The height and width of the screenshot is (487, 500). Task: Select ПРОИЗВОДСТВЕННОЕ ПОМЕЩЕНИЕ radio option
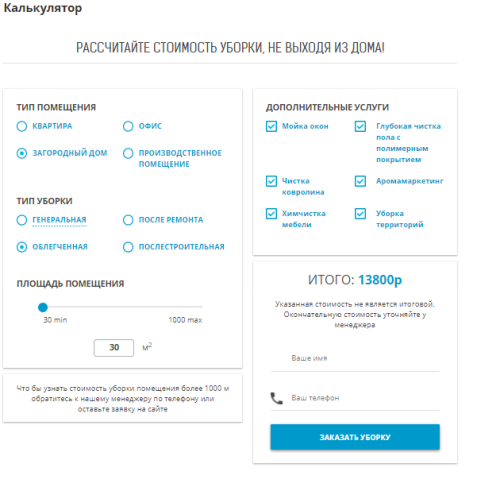(128, 153)
